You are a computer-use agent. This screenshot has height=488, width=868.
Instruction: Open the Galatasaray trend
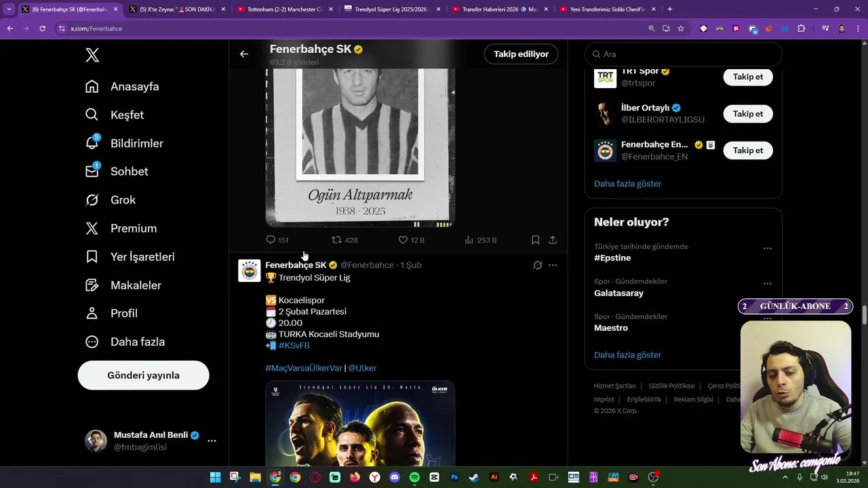tap(618, 293)
